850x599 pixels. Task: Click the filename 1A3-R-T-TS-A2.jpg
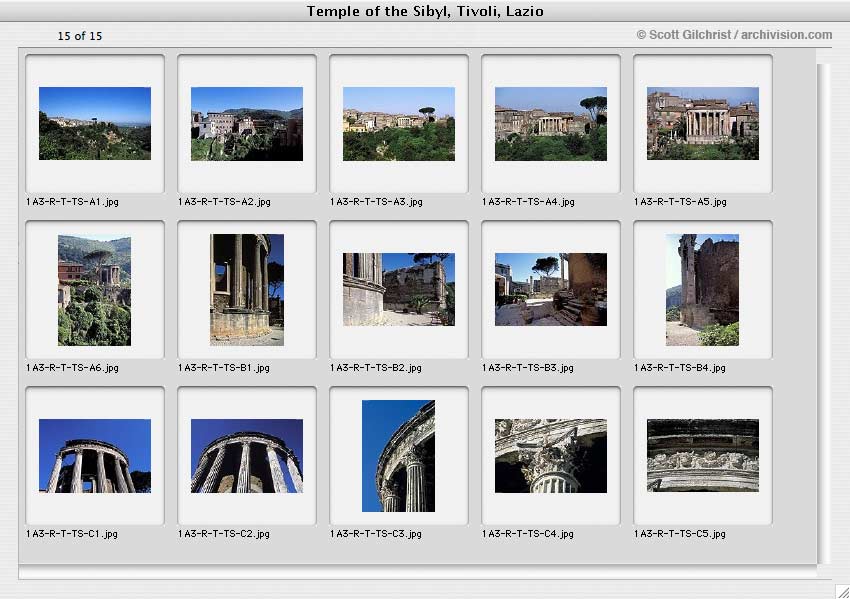click(x=224, y=202)
